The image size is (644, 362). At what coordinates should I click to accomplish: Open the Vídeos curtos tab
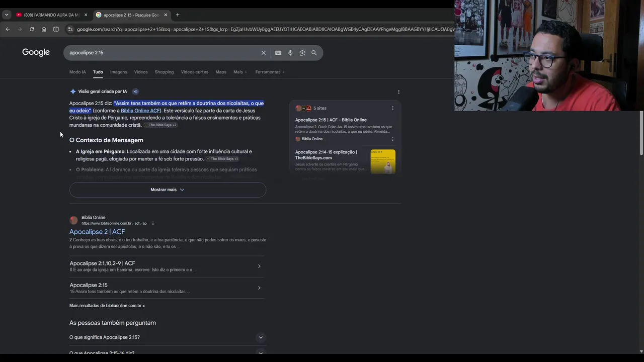point(195,72)
